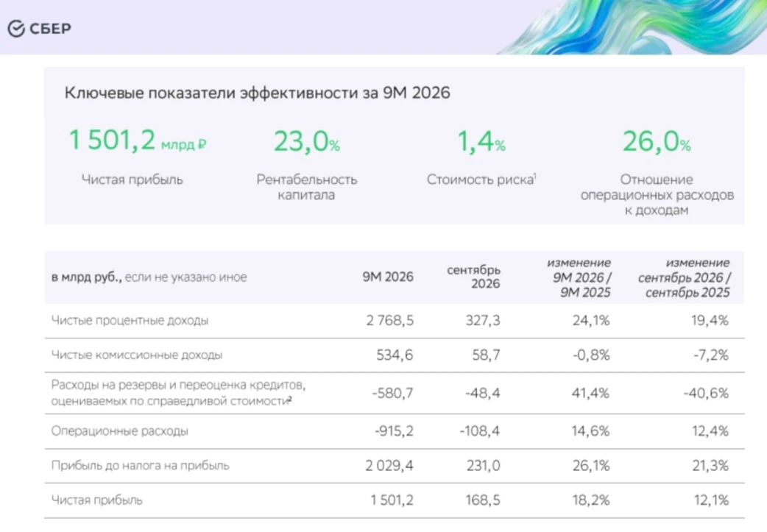This screenshot has height=532, width=767.
Task: Click the value 24,1%
Action: pyautogui.click(x=591, y=320)
